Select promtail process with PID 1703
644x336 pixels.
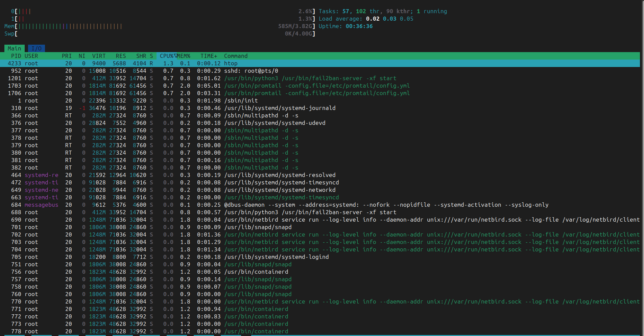(320, 86)
